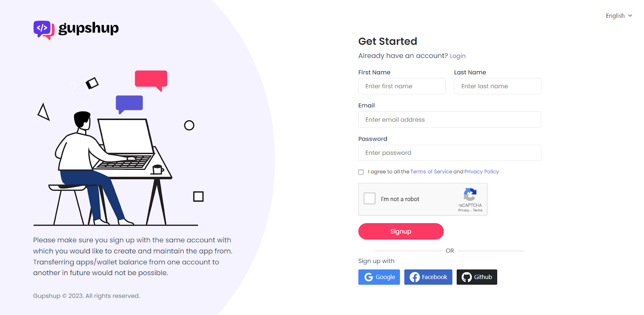Expand language menu via chevron arrow

point(630,16)
